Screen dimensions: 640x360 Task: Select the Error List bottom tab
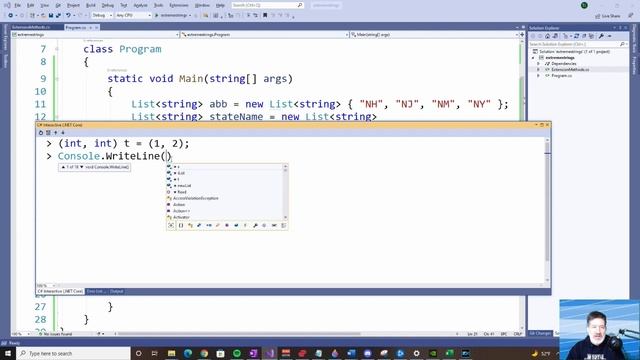tap(96, 291)
